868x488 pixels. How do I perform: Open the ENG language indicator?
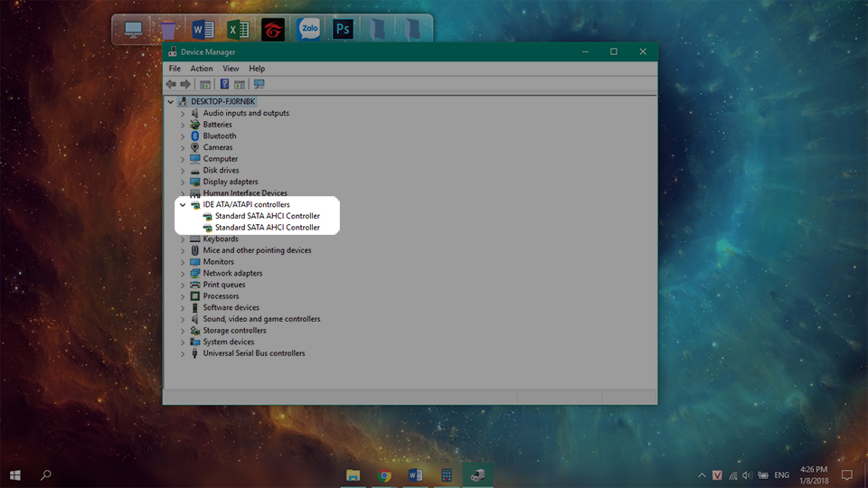tap(781, 475)
